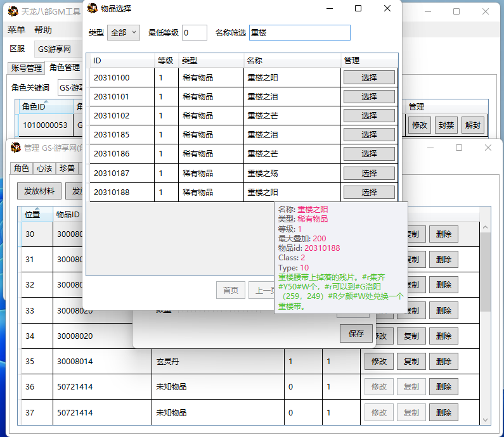Open the 菜单 menu
This screenshot has width=504, height=437.
[x=16, y=30]
